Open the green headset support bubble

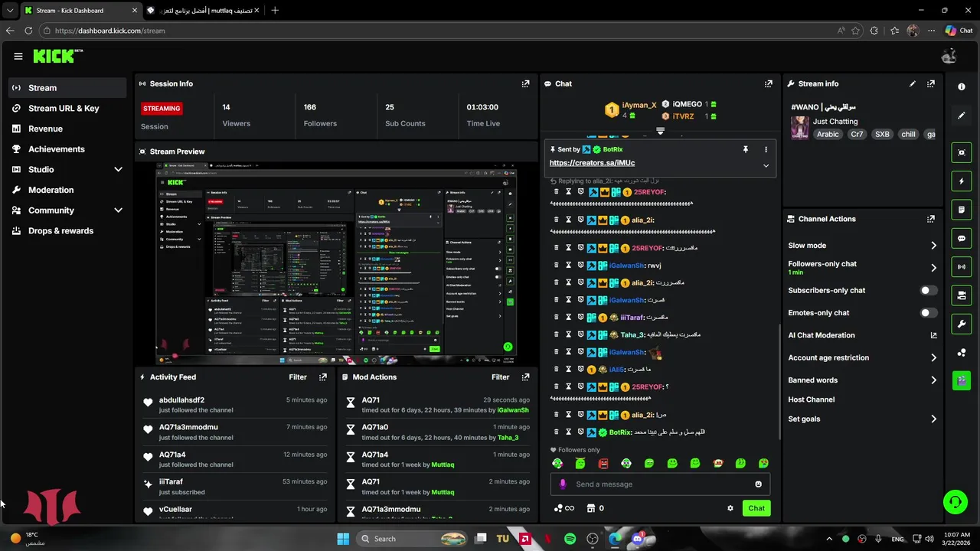955,502
